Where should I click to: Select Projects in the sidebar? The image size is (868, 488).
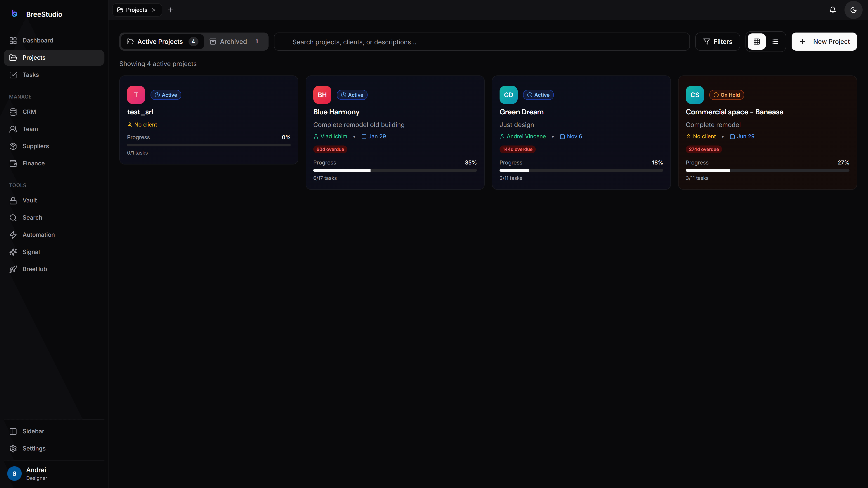pyautogui.click(x=54, y=58)
